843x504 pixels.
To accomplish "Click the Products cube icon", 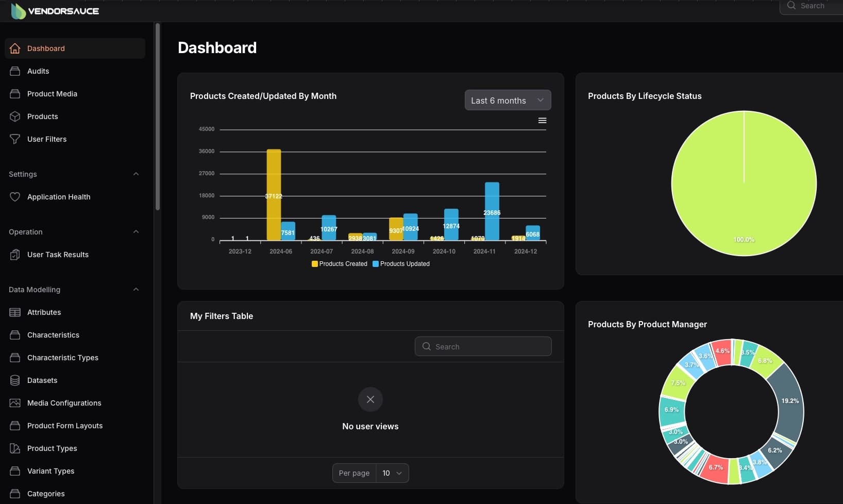I will 15,116.
